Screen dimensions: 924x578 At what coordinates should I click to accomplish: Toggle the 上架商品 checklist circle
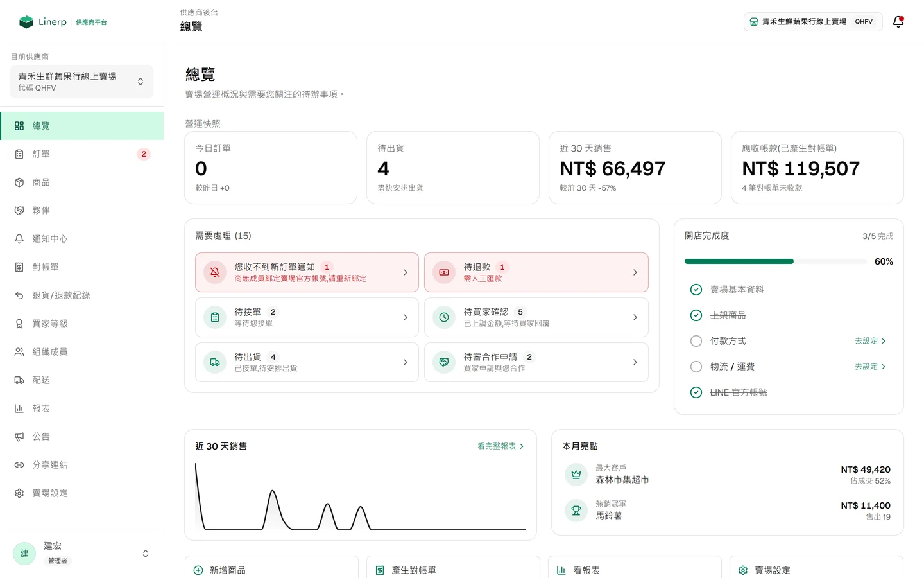tap(696, 315)
